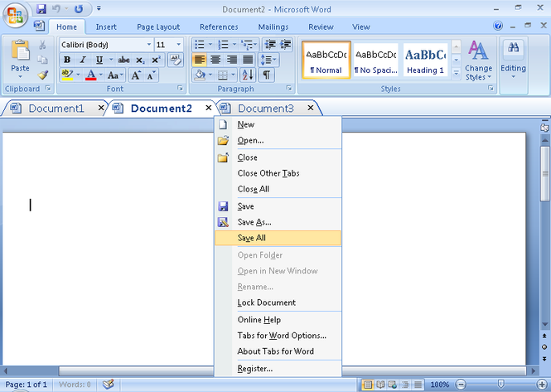Click the Decrease Indent icon
The width and height of the screenshot is (551, 392).
pyautogui.click(x=270, y=45)
